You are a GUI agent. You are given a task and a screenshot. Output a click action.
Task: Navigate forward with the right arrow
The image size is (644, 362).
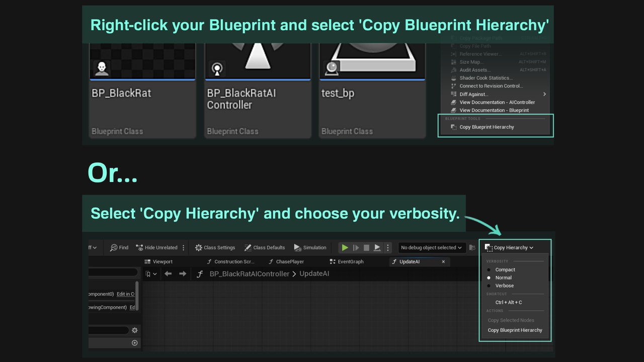tap(183, 274)
